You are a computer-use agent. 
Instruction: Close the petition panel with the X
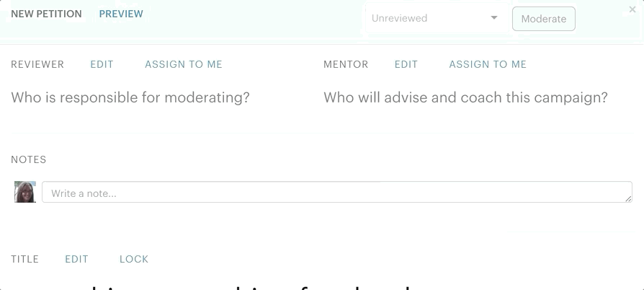(632, 10)
